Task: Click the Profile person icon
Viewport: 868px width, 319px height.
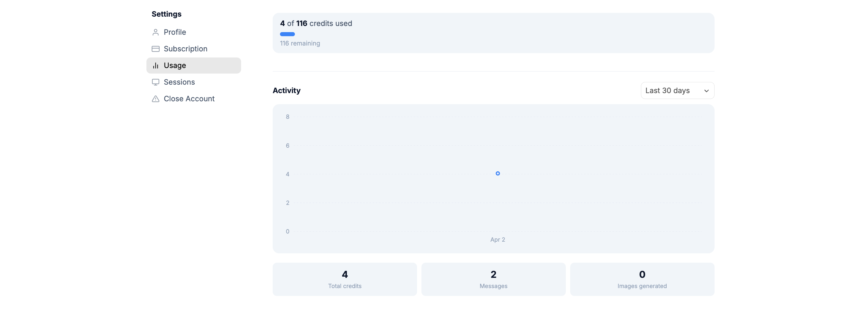Action: pyautogui.click(x=155, y=32)
